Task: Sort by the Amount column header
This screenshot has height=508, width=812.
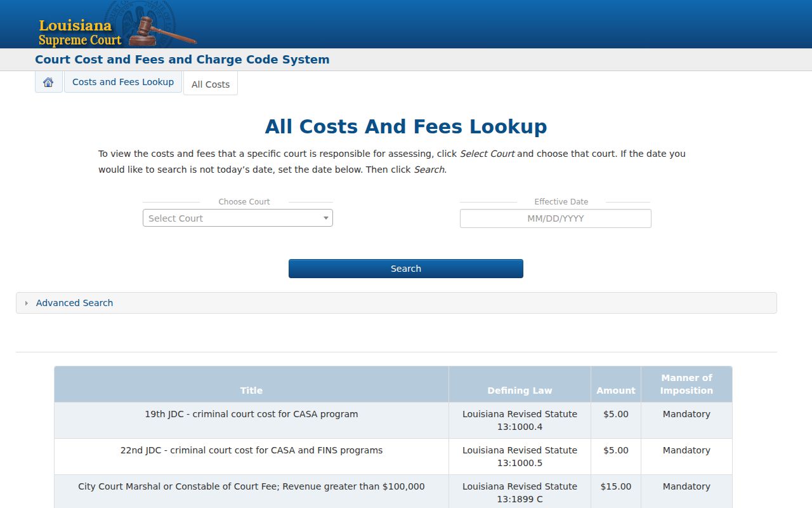Action: click(x=616, y=384)
